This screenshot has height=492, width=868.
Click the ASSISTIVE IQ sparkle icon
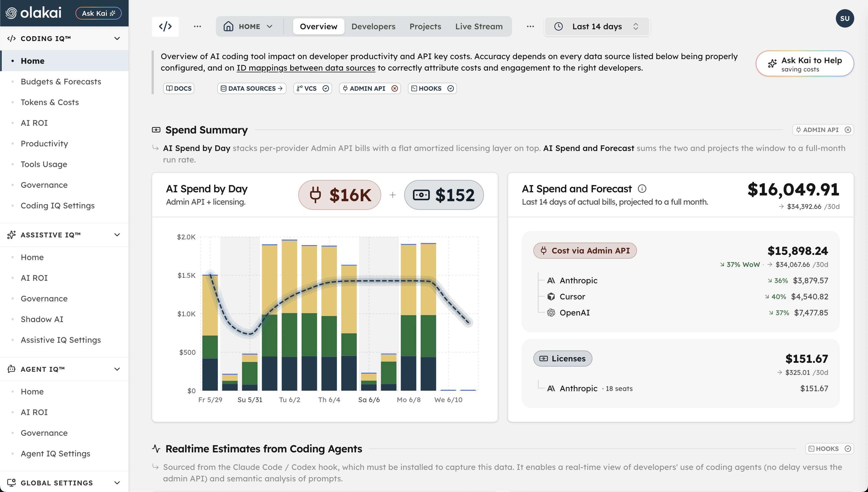click(x=11, y=235)
